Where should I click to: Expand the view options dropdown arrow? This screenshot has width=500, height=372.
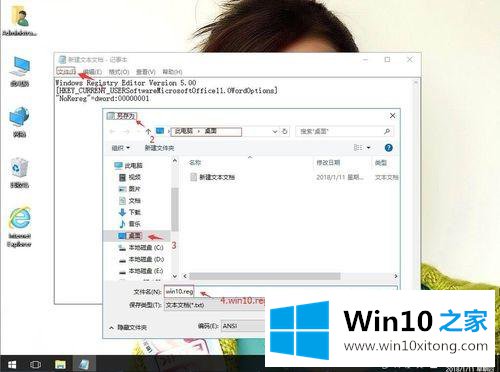click(x=369, y=147)
